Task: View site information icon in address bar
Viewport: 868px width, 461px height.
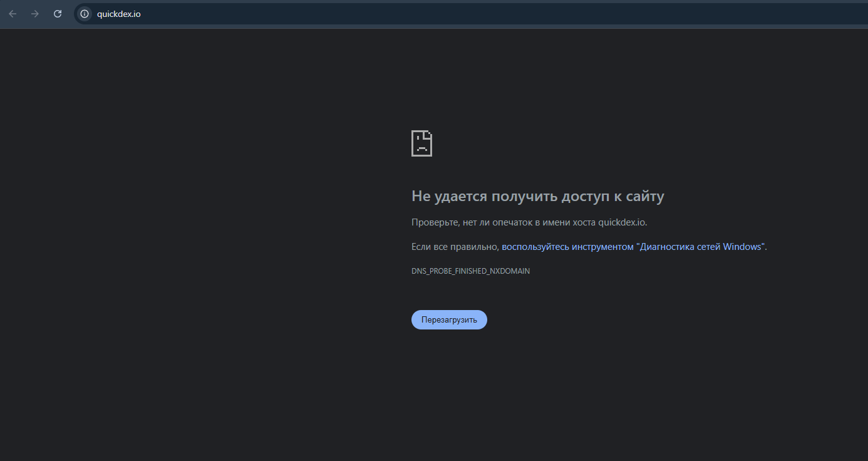Action: tap(85, 14)
